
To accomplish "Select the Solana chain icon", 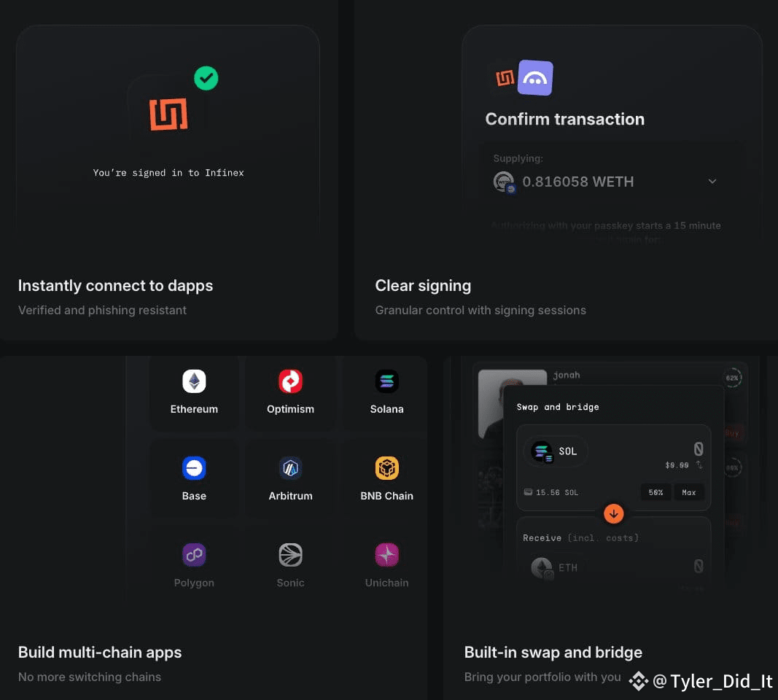I will (x=386, y=381).
